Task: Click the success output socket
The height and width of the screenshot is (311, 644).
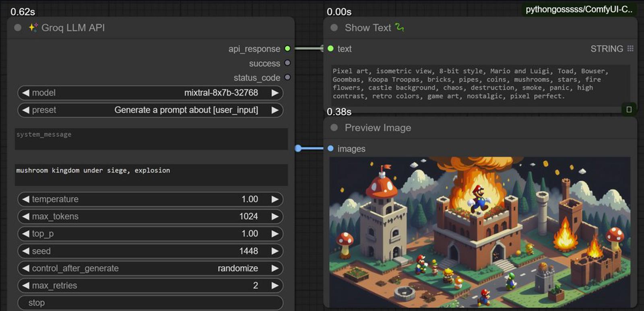Action: (287, 63)
